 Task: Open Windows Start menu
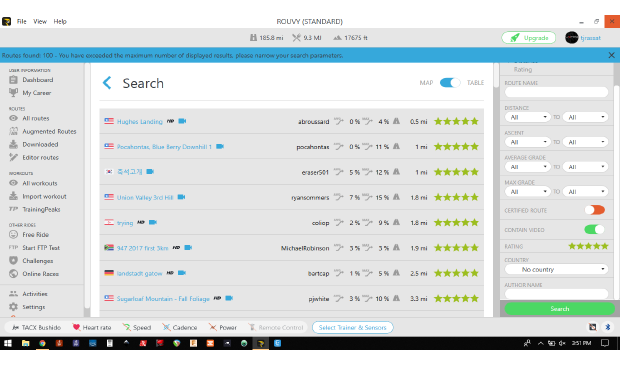8,343
